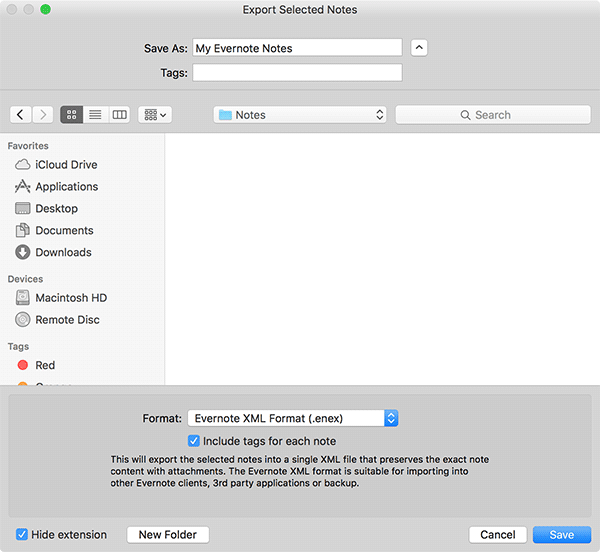This screenshot has height=552, width=600.
Task: Go forward using the right arrow button
Action: click(x=43, y=115)
